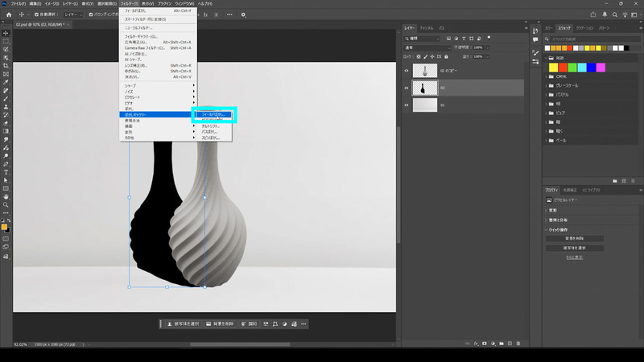This screenshot has width=644, height=362.
Task: Toggle lock image pixels brush icon
Action: point(426,56)
